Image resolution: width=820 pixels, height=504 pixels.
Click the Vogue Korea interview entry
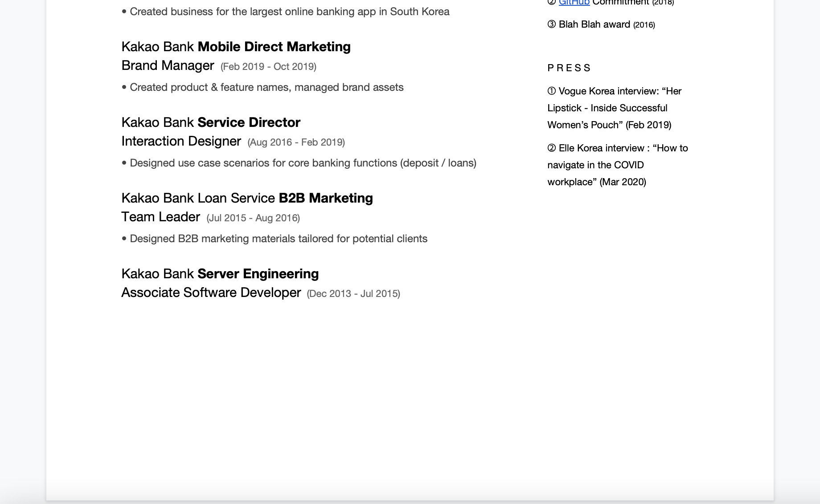click(x=615, y=108)
